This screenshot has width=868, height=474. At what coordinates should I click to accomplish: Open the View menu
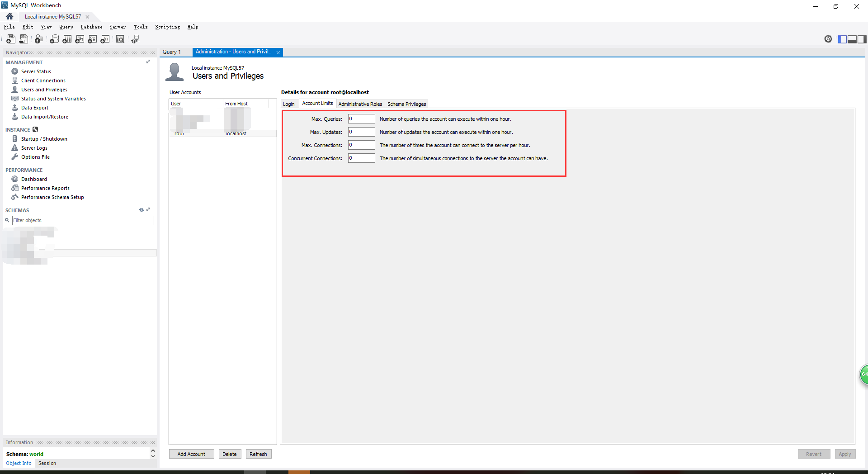[46, 27]
